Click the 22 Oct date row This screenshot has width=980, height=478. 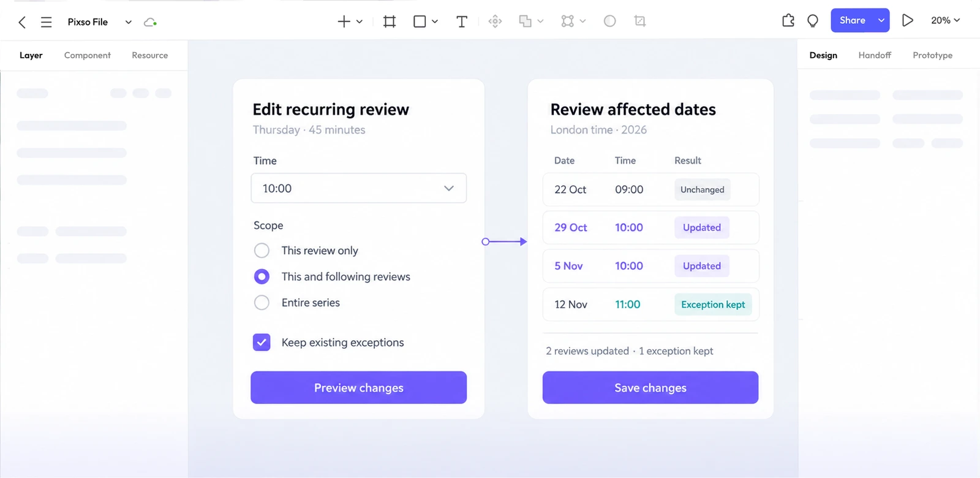650,189
